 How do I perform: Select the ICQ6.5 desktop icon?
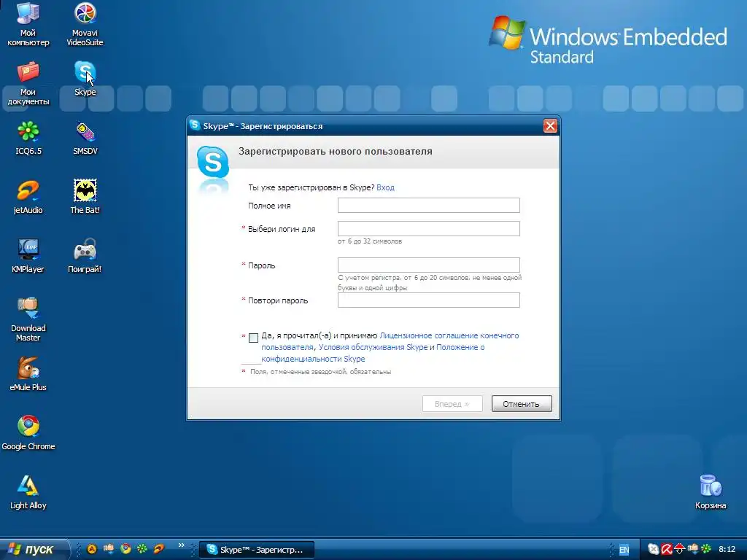click(x=28, y=137)
